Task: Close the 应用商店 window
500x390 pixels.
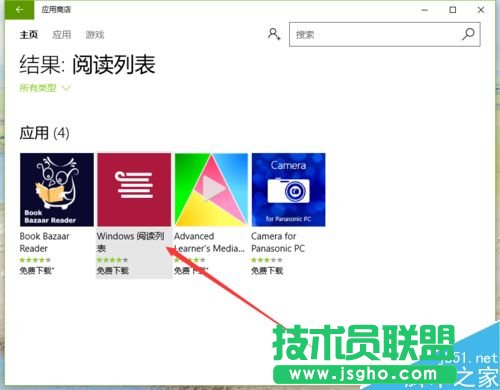Action: pyautogui.click(x=481, y=10)
